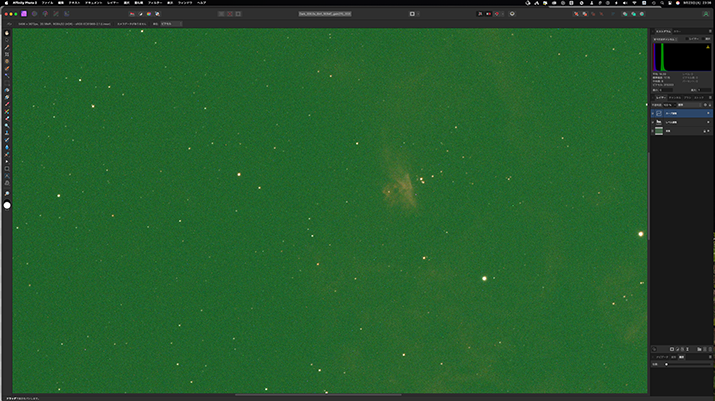
Task: Switch to the Export Persona
Action: click(x=67, y=14)
